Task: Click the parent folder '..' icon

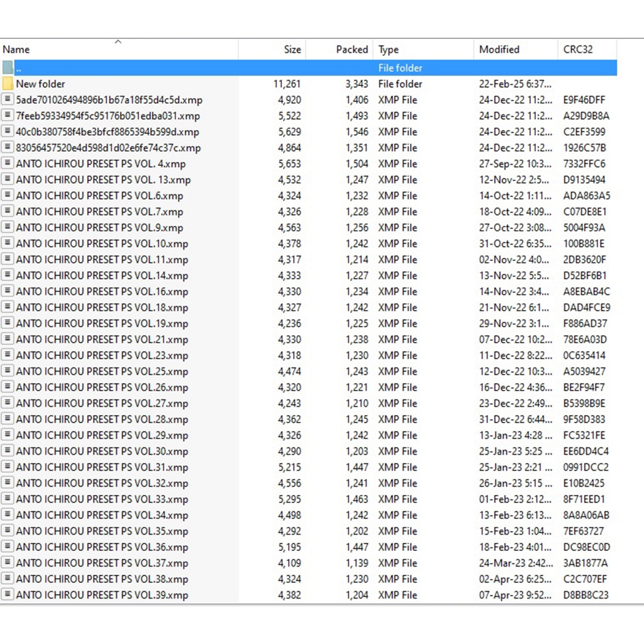Action: point(8,67)
